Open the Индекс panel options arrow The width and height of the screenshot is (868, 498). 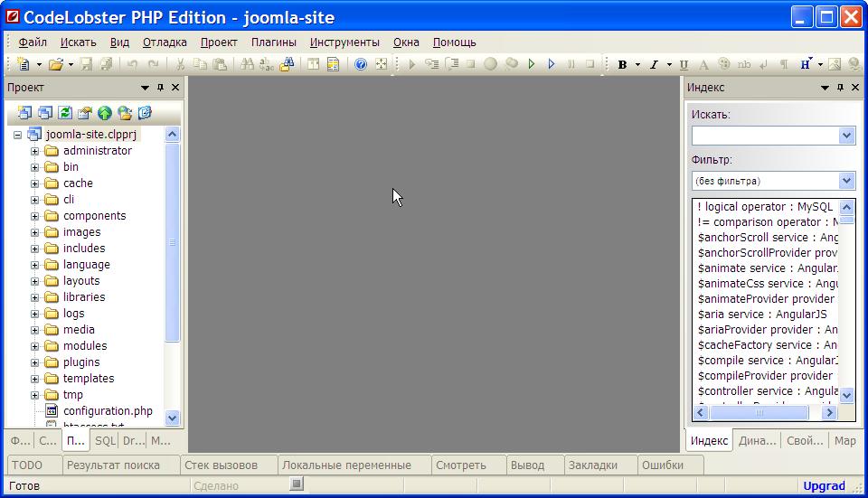pos(825,88)
